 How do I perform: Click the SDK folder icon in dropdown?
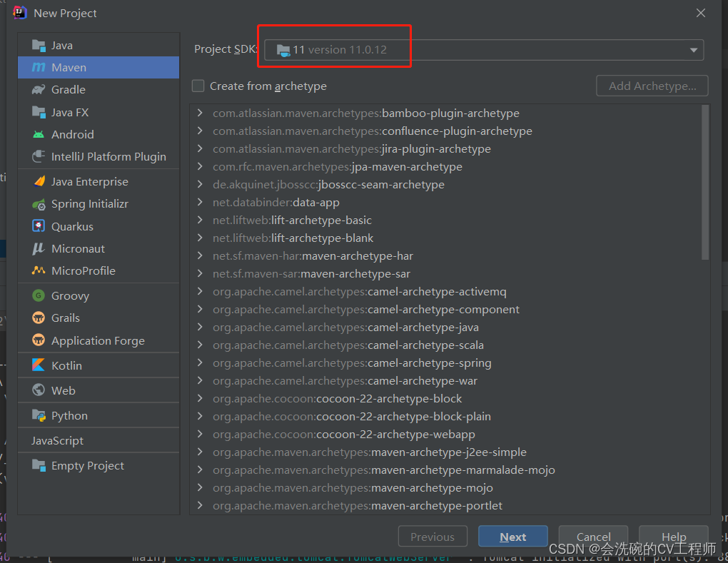[283, 50]
